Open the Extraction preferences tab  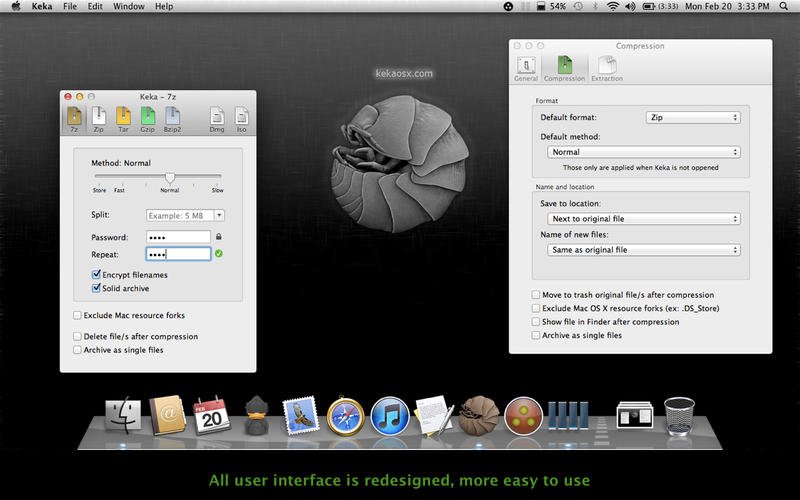(607, 69)
